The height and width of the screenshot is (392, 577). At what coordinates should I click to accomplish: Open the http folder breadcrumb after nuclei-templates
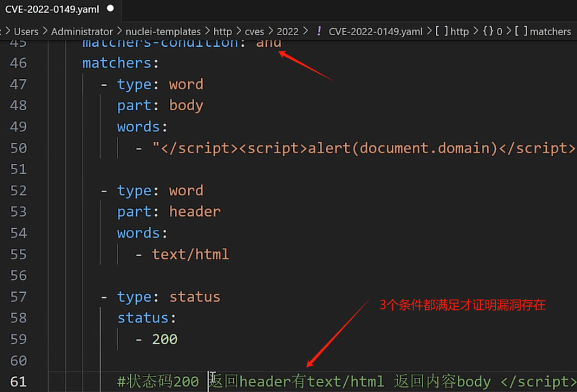tap(222, 31)
